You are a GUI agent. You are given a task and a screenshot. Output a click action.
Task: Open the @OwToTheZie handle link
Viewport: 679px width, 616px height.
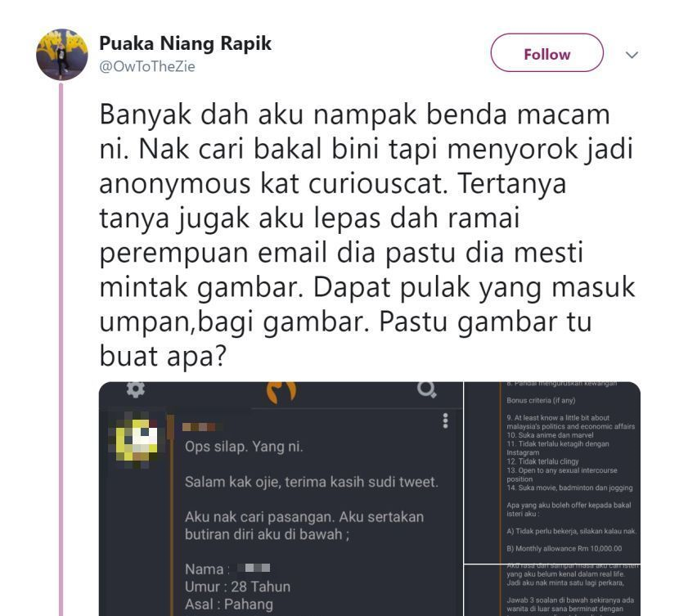(147, 66)
